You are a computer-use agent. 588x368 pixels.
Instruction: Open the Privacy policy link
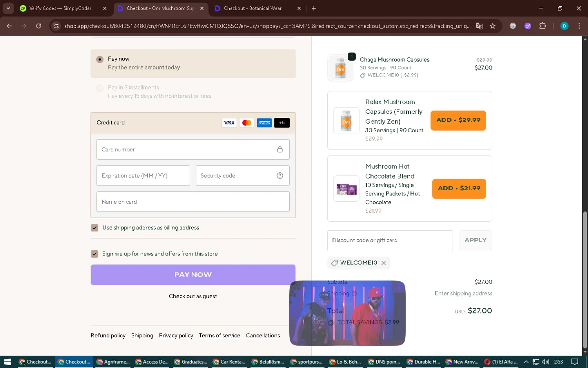[176, 335]
